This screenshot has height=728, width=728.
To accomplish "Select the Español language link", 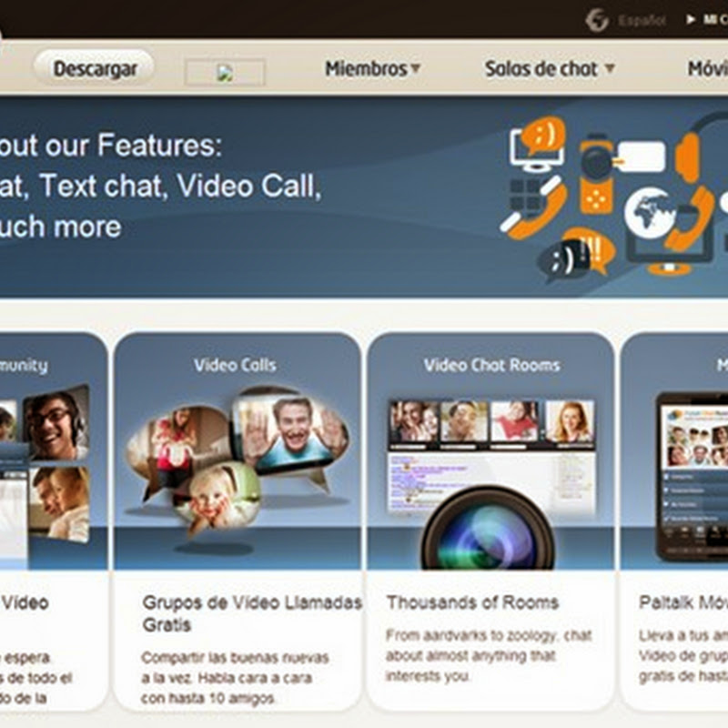I will pos(642,20).
